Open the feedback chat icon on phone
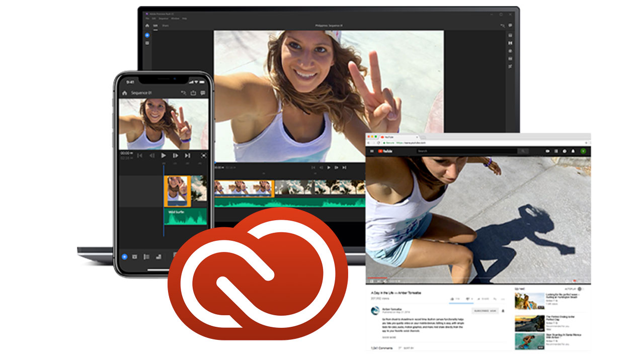Screen dimensions: 644x362 pyautogui.click(x=203, y=93)
